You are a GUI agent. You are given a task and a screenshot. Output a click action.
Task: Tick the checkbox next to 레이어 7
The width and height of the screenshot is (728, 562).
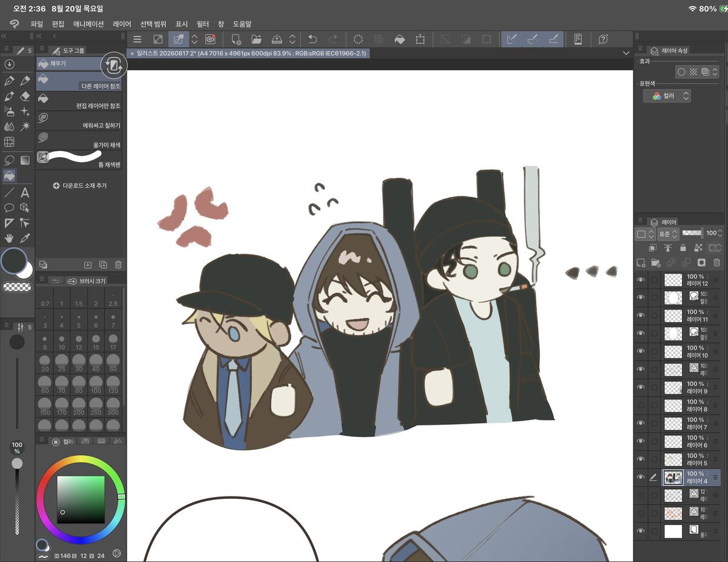654,423
